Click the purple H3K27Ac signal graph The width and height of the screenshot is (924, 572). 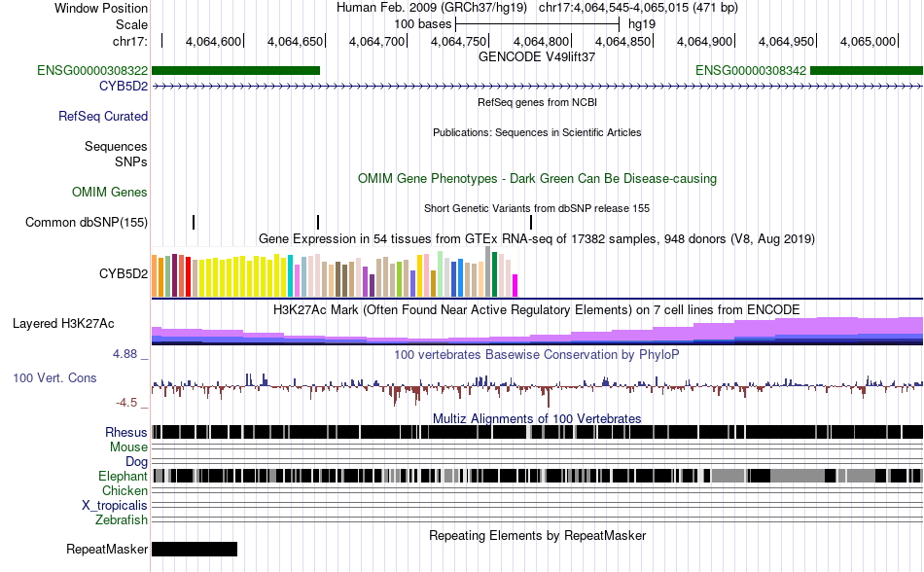[538, 331]
